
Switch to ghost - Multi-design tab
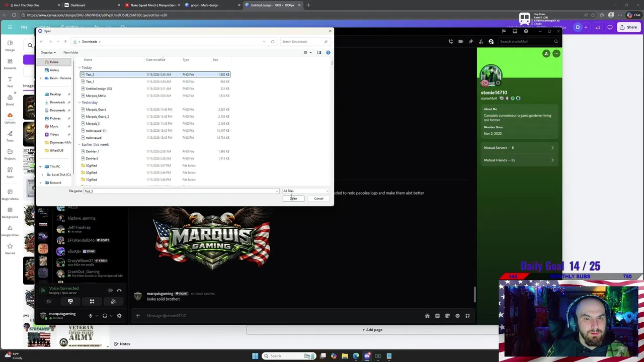point(211,5)
